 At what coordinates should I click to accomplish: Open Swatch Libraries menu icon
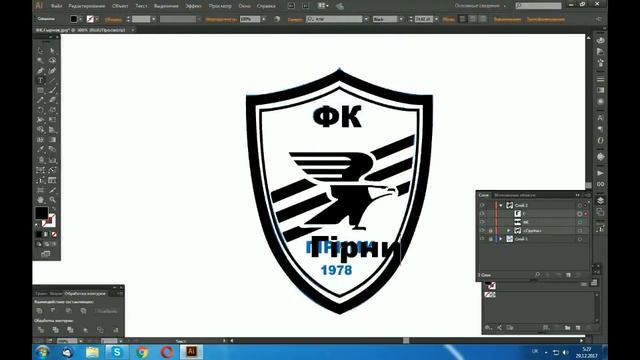[x=489, y=327]
